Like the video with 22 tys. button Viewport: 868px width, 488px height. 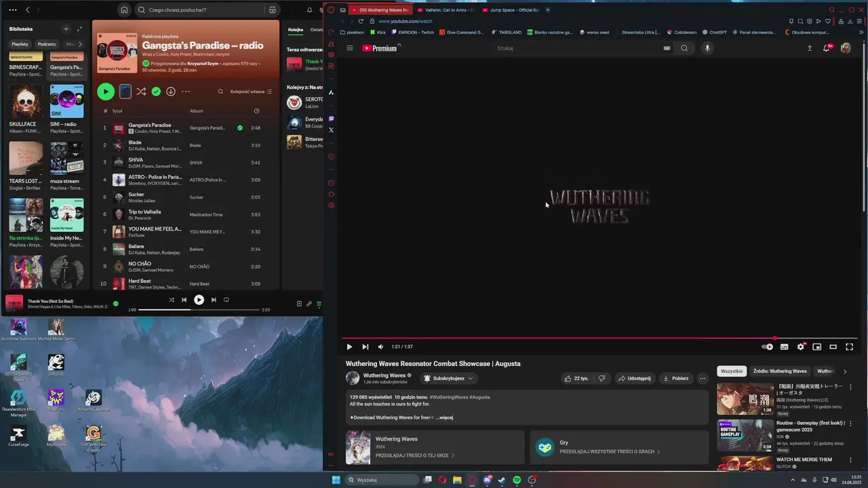(576, 378)
